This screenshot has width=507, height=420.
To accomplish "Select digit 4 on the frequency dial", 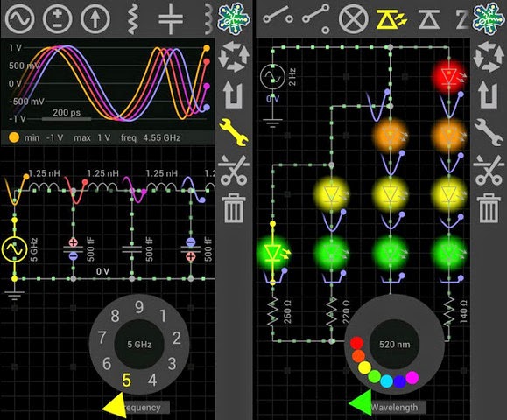I will [152, 380].
